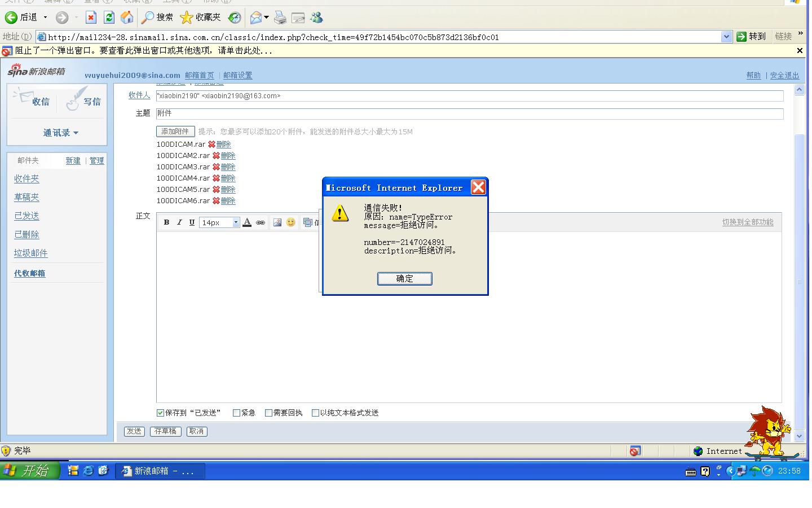Open the History toolbar icon
This screenshot has width=812, height=508.
click(235, 17)
